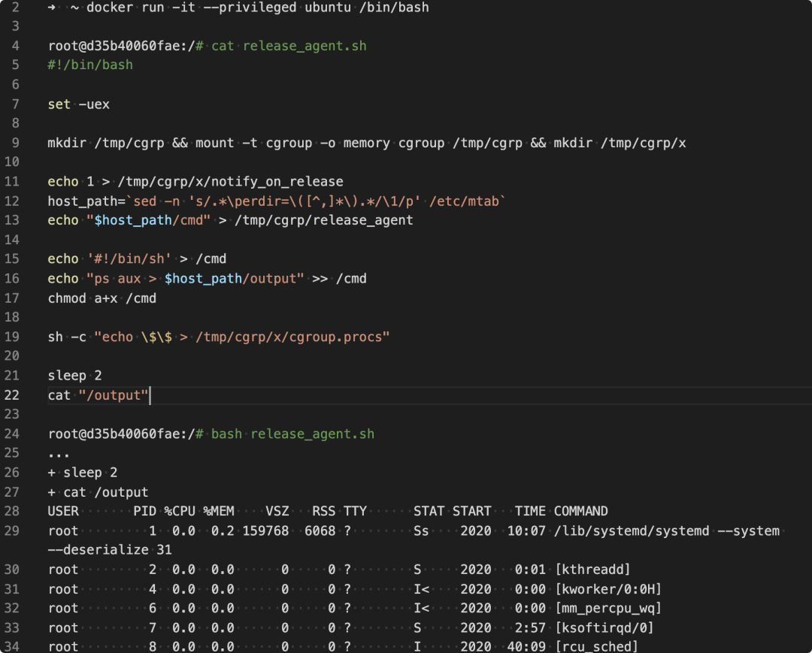The width and height of the screenshot is (812, 653).
Task: Click the '2:57' time value
Action: point(530,629)
